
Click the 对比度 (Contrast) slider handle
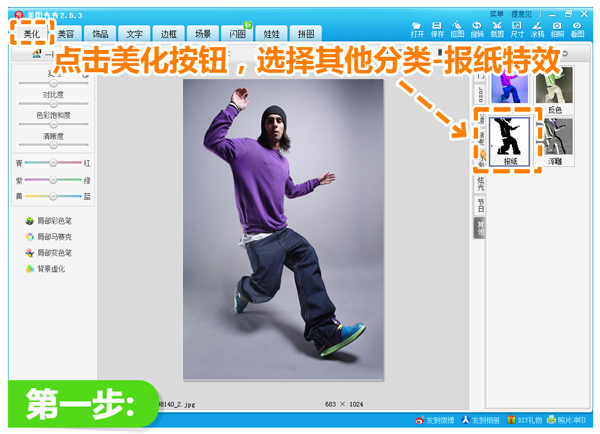[x=53, y=103]
